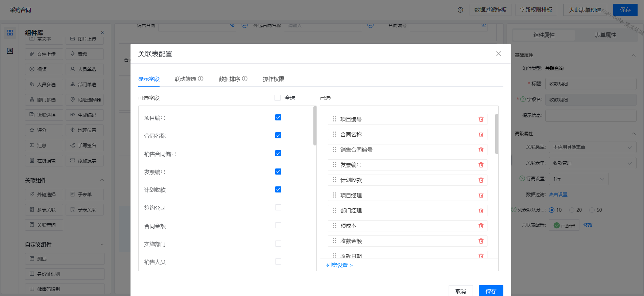The width and height of the screenshot is (644, 296).
Task: Uncheck 销售合同编号 checkbox
Action: 278,153
